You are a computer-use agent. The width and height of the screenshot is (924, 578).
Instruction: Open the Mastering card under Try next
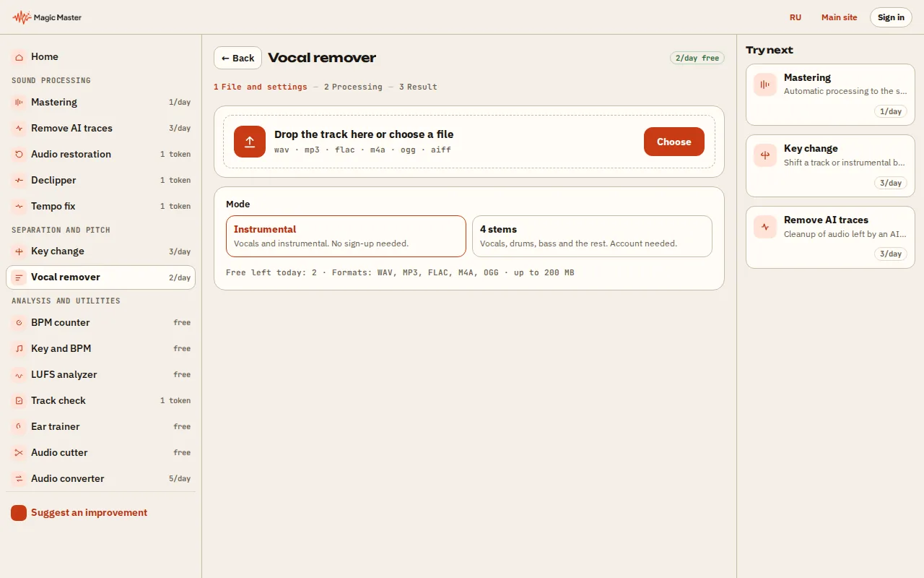pos(830,95)
